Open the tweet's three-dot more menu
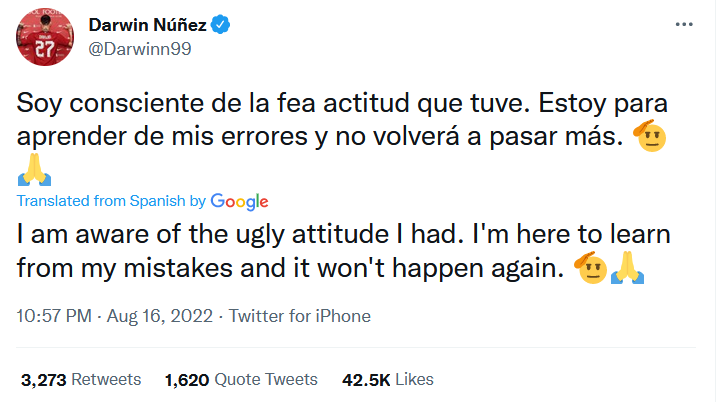 coord(682,24)
